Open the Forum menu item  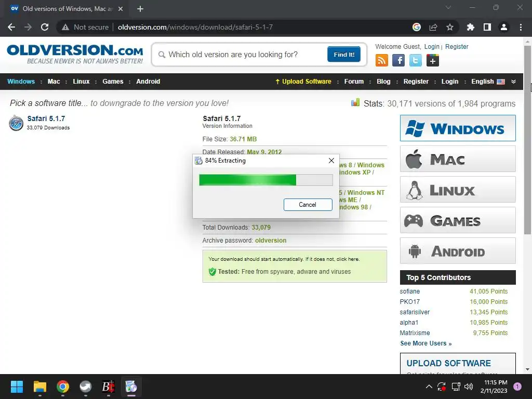click(354, 82)
